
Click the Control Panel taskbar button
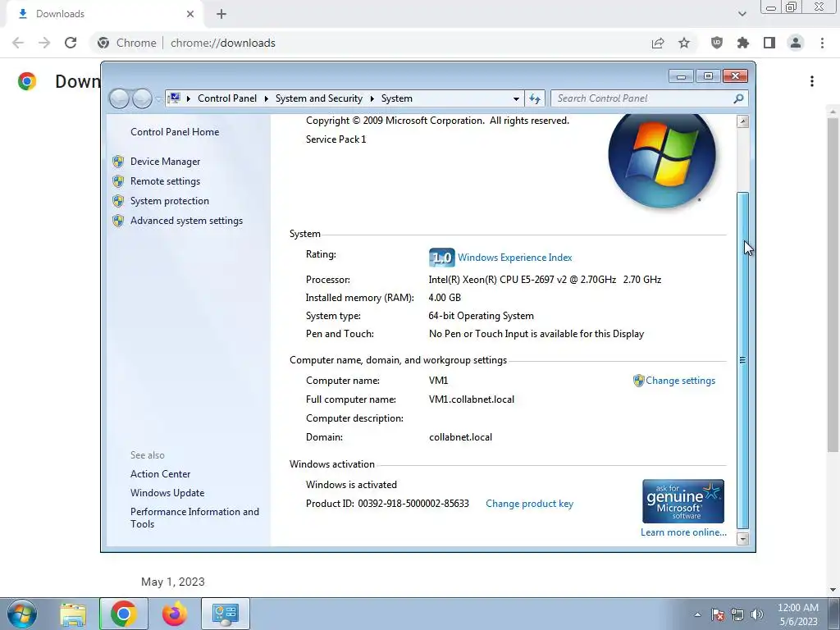click(226, 614)
